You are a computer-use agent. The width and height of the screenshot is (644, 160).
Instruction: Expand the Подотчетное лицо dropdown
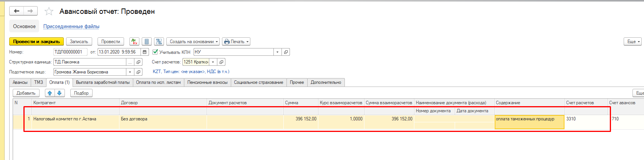click(x=130, y=72)
